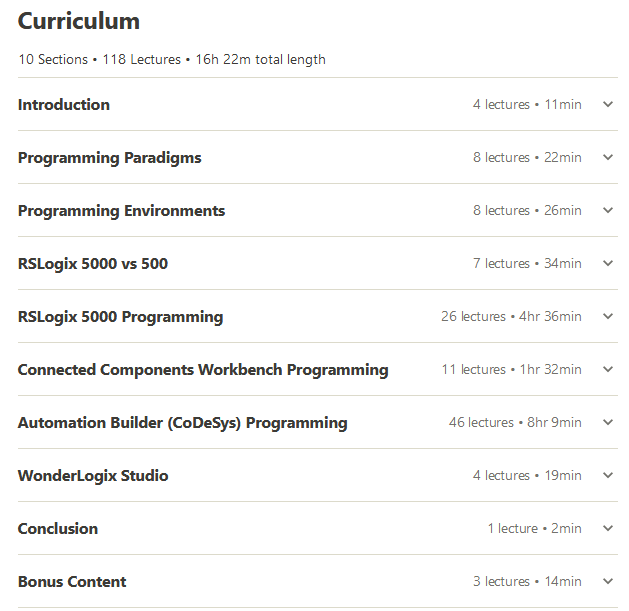
Task: Expand the Programming Paradigms chevron arrow
Action: (x=608, y=157)
